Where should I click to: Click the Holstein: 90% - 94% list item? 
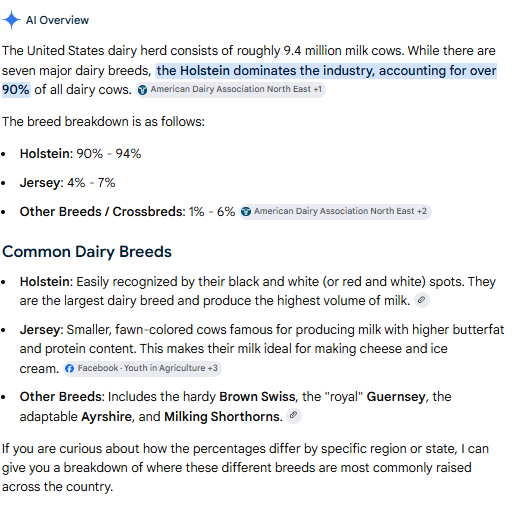point(81,154)
